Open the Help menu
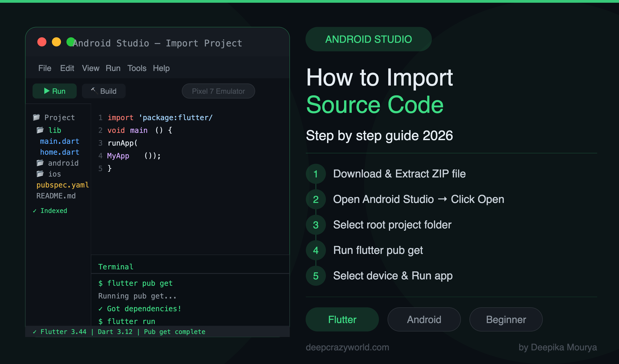 [x=161, y=68]
